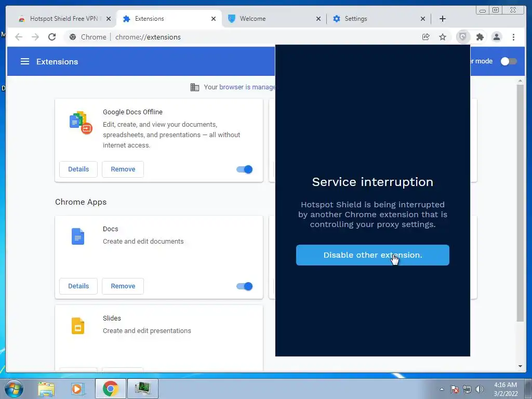Open Windows Media Player from taskbar
This screenshot has width=532, height=399.
tap(77, 389)
